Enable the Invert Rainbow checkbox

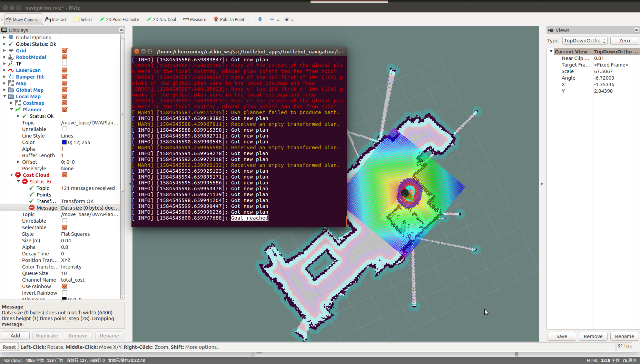65,293
